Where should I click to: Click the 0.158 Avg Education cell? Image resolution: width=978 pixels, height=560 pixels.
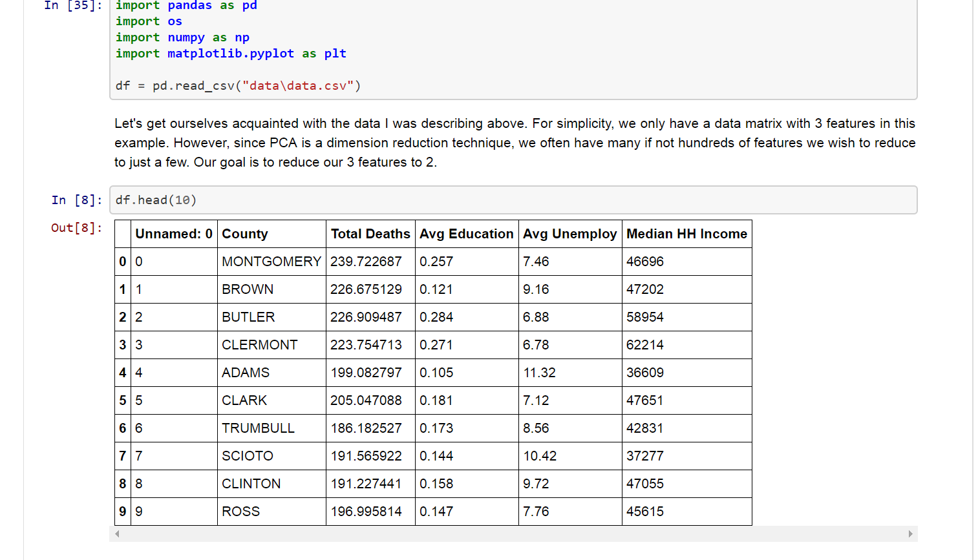(467, 484)
